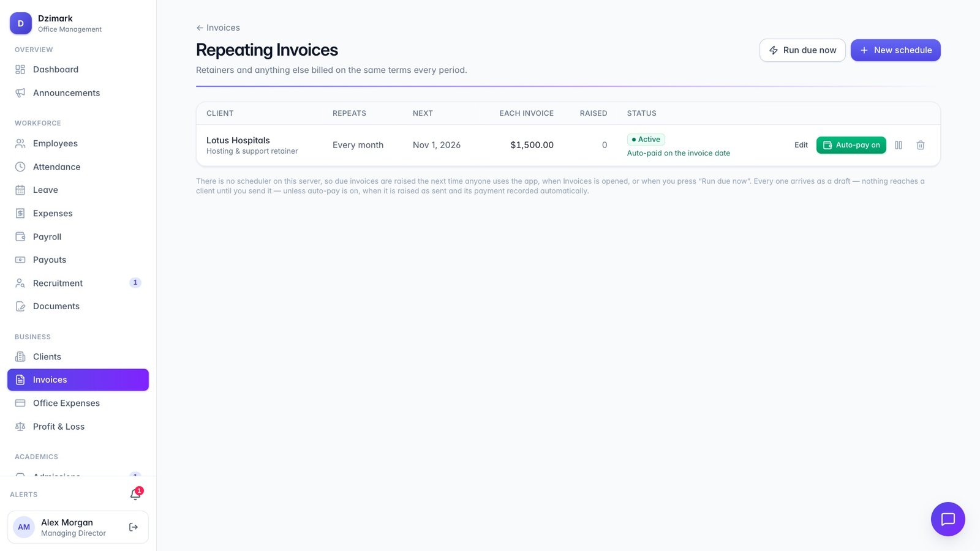Click the Alex Morgan profile name
The height and width of the screenshot is (551, 980).
tap(67, 522)
